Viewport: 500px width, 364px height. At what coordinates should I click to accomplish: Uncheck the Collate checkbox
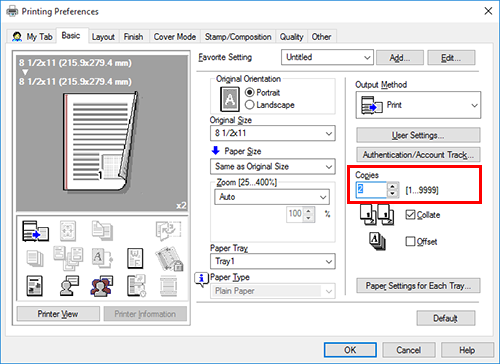coord(410,215)
